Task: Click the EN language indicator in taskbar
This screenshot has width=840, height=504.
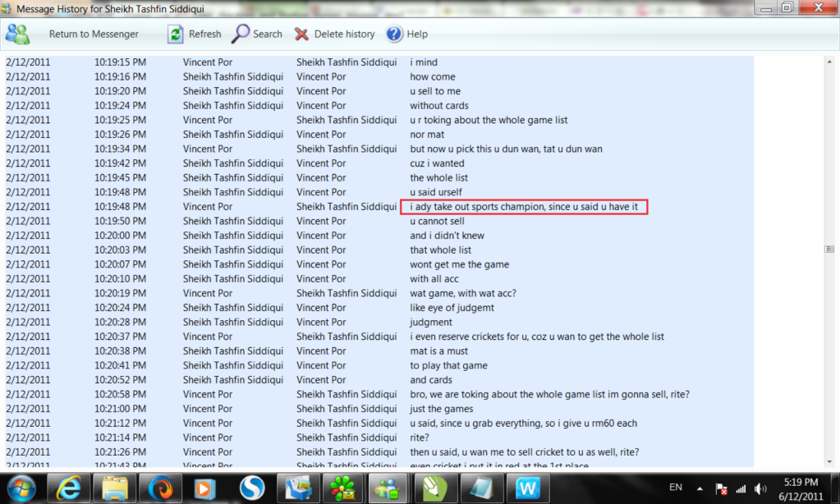Action: coord(676,488)
